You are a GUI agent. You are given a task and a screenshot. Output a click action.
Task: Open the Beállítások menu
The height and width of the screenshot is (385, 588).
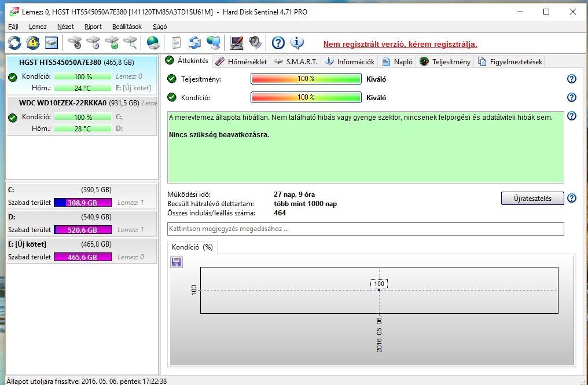pyautogui.click(x=127, y=27)
